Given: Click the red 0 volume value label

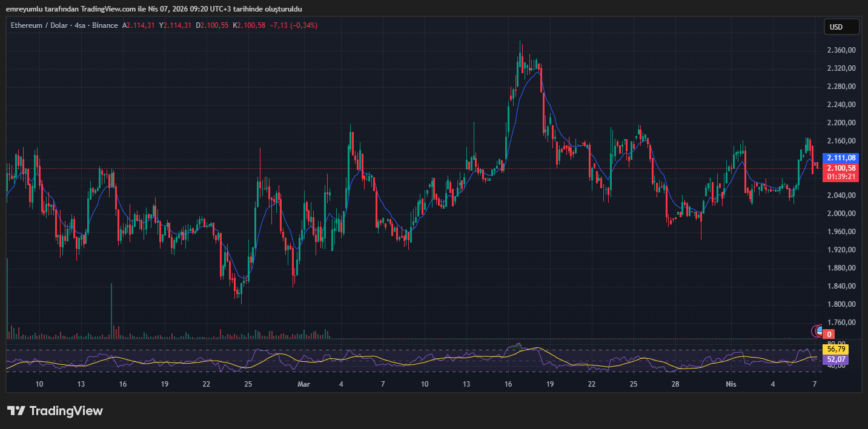Looking at the screenshot, I should point(829,334).
